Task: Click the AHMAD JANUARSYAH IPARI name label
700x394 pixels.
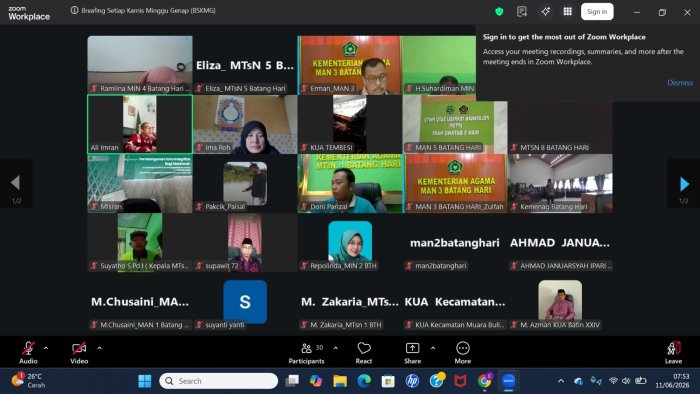Action: (562, 266)
